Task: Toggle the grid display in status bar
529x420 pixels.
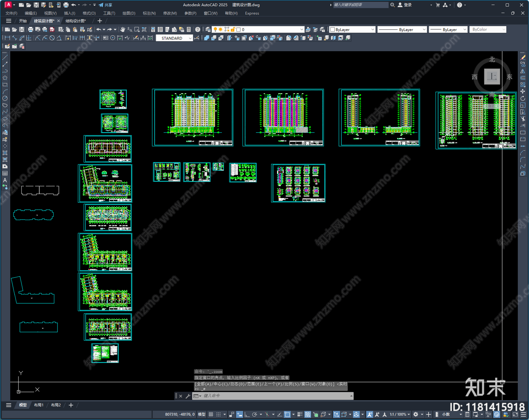Action: click(x=211, y=414)
